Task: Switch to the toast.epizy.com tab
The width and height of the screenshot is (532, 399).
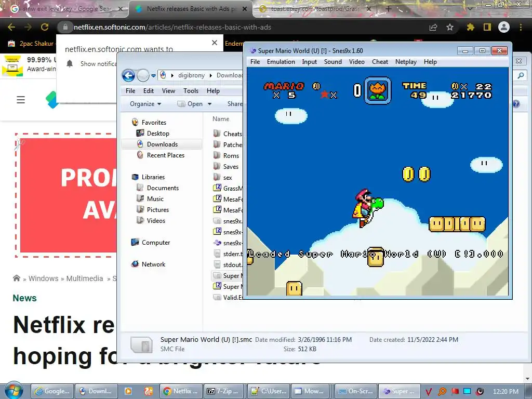Action: pyautogui.click(x=314, y=9)
